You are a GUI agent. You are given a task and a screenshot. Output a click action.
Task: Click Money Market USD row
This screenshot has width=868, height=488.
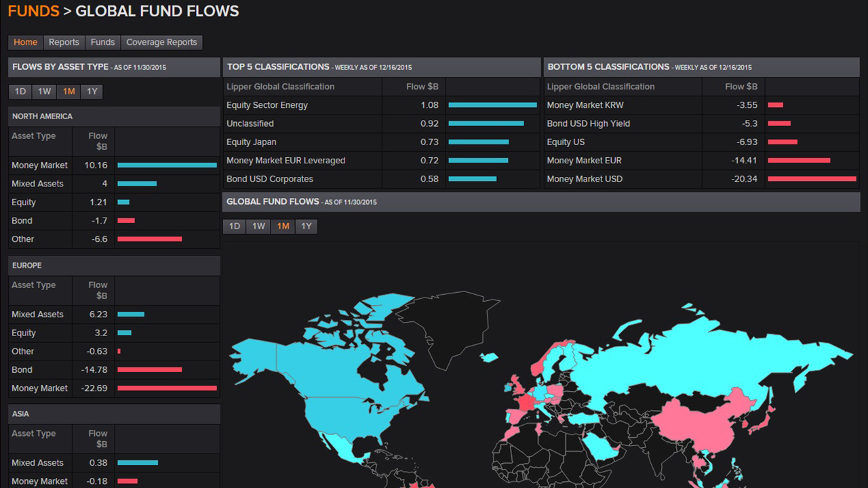click(x=701, y=179)
